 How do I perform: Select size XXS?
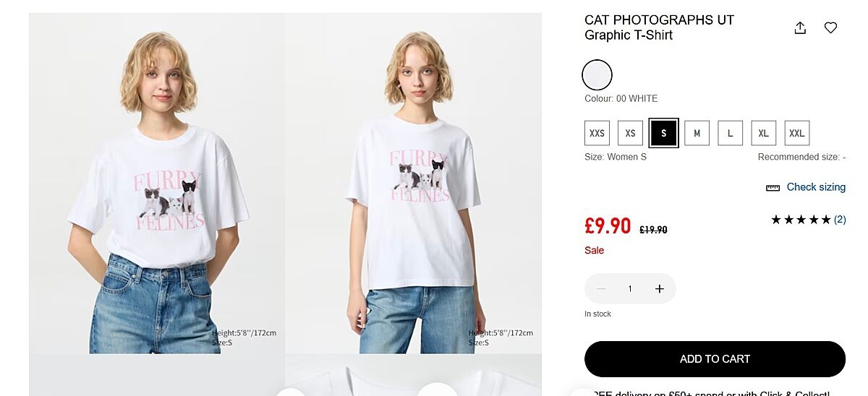[597, 134]
